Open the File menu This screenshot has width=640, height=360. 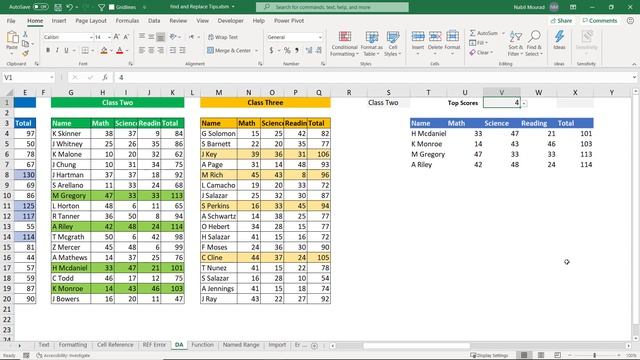point(11,20)
